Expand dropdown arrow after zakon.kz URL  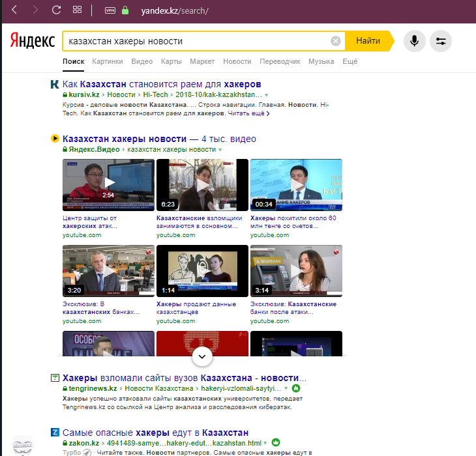pos(265,443)
